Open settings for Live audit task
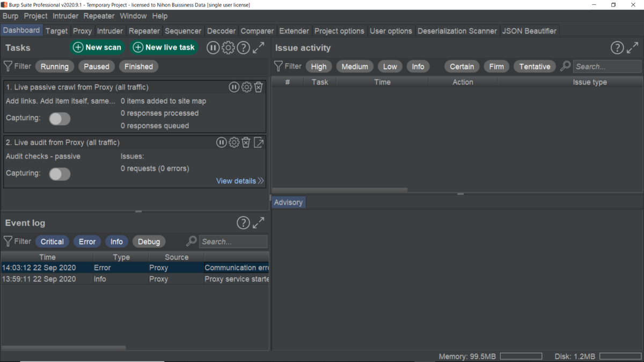This screenshot has height=362, width=644. tap(234, 142)
